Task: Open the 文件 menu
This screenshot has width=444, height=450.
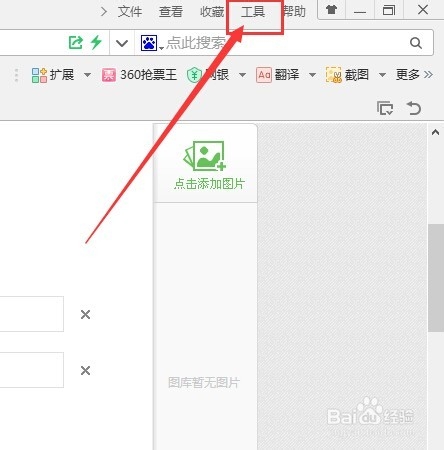Action: [130, 12]
